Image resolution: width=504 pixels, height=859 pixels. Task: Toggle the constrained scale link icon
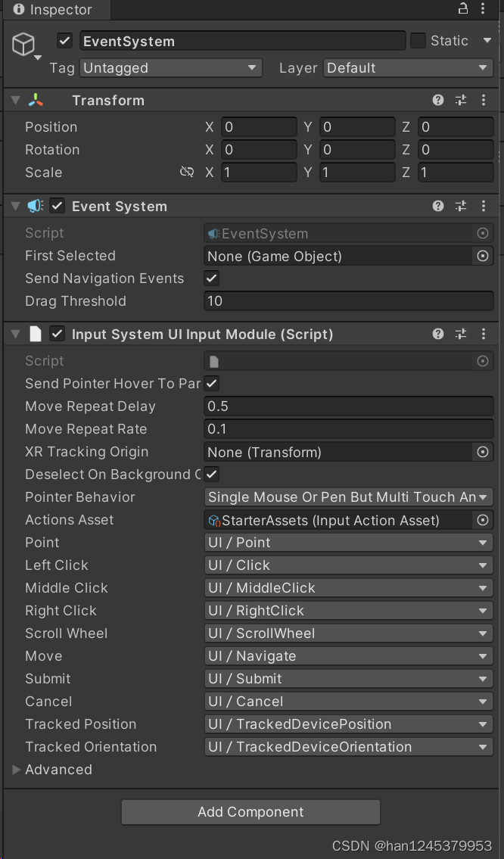[x=187, y=172]
